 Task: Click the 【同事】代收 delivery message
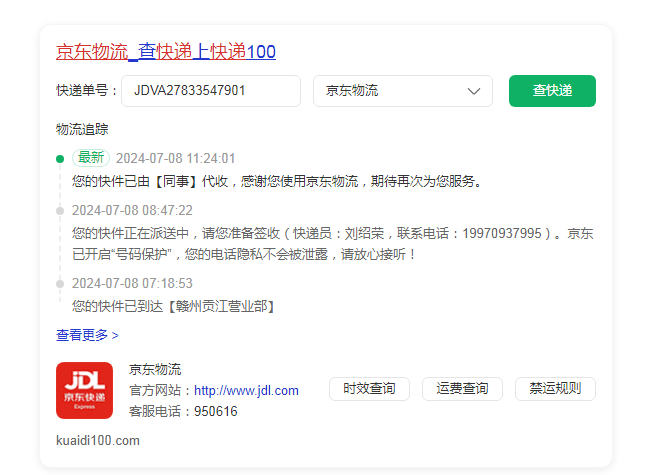coord(277,181)
